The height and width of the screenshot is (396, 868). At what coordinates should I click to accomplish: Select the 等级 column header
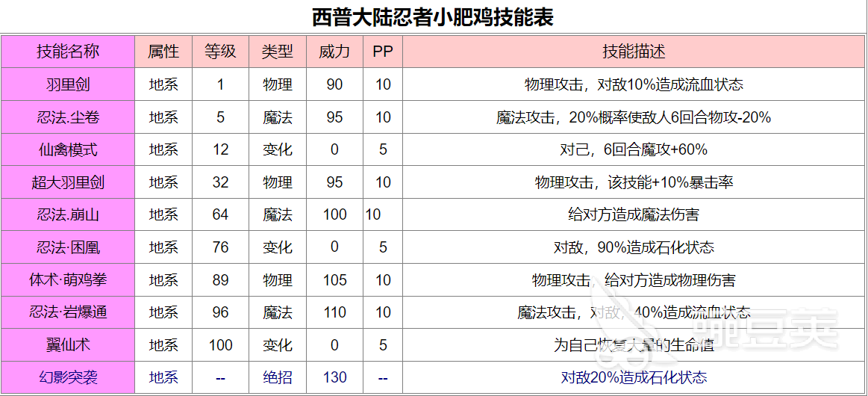220,52
